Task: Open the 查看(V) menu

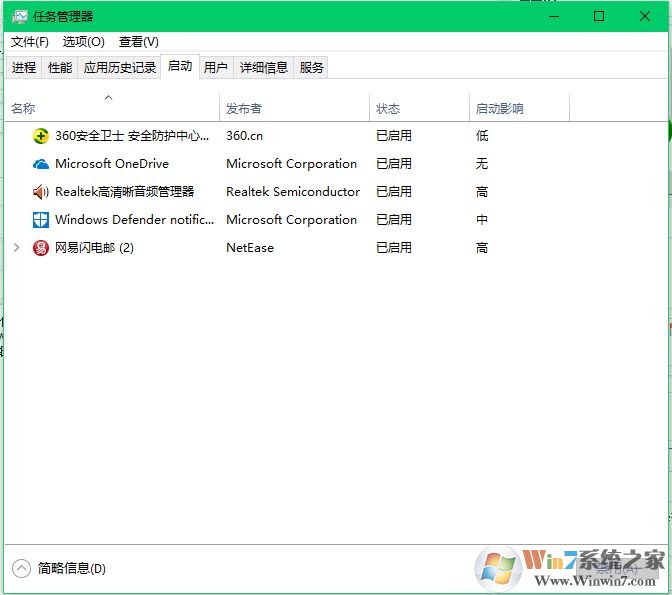Action: 139,42
